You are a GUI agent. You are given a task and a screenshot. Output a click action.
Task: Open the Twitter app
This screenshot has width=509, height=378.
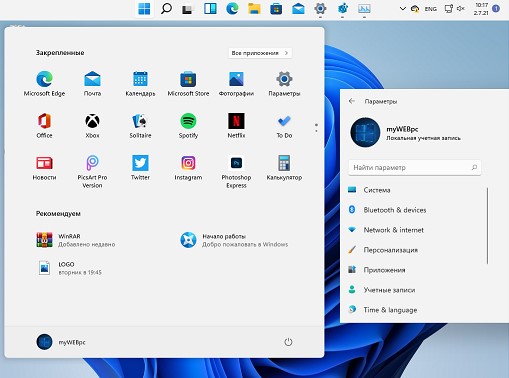click(x=140, y=167)
